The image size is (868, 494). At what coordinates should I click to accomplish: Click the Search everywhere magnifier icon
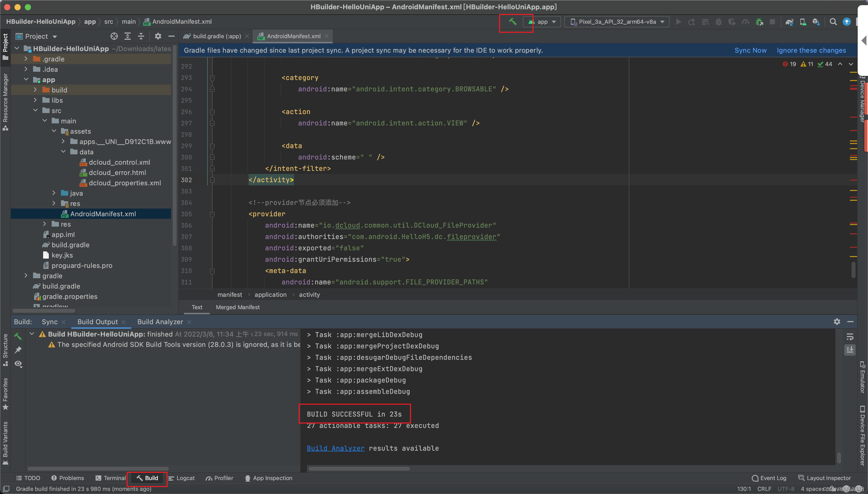(833, 21)
